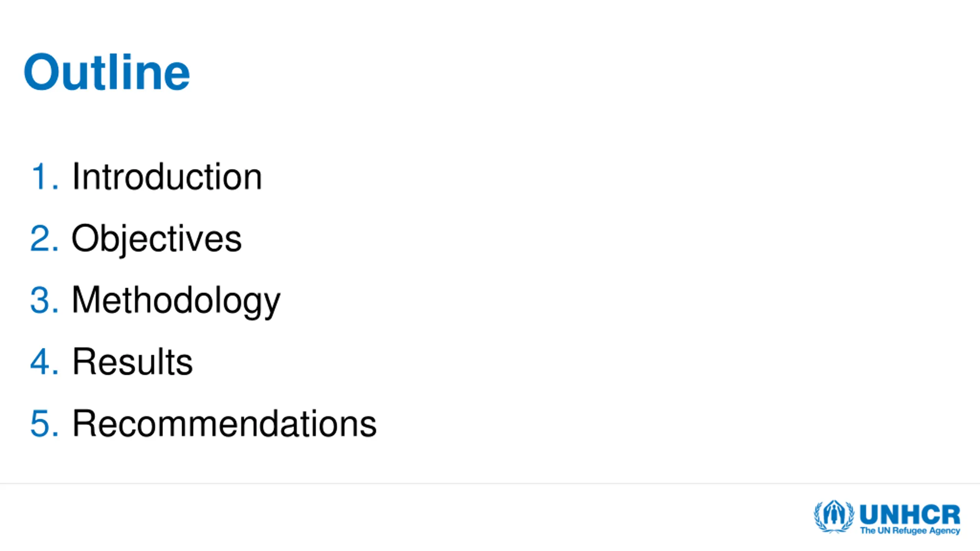Click the bold UNHCR wordmark

tap(910, 515)
